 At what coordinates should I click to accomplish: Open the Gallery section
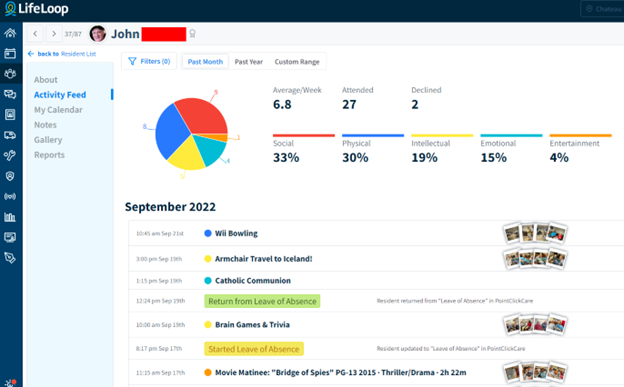click(48, 140)
